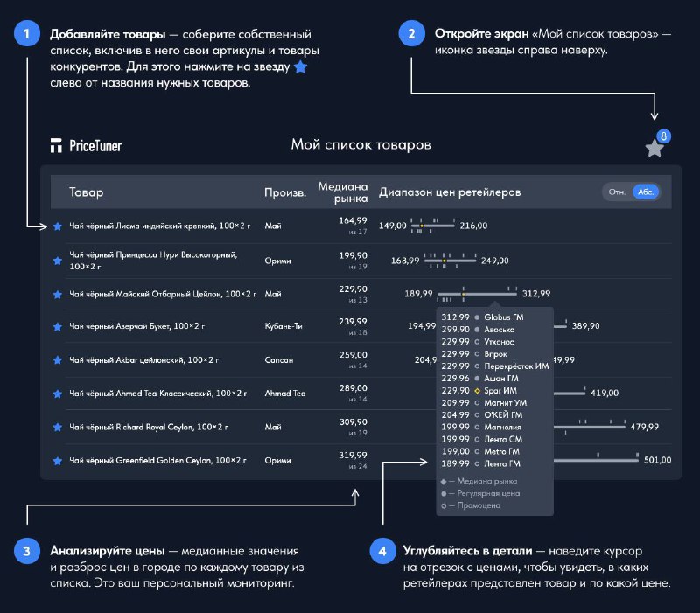Click price range bar for Richard Royal Ceylon

click(589, 427)
